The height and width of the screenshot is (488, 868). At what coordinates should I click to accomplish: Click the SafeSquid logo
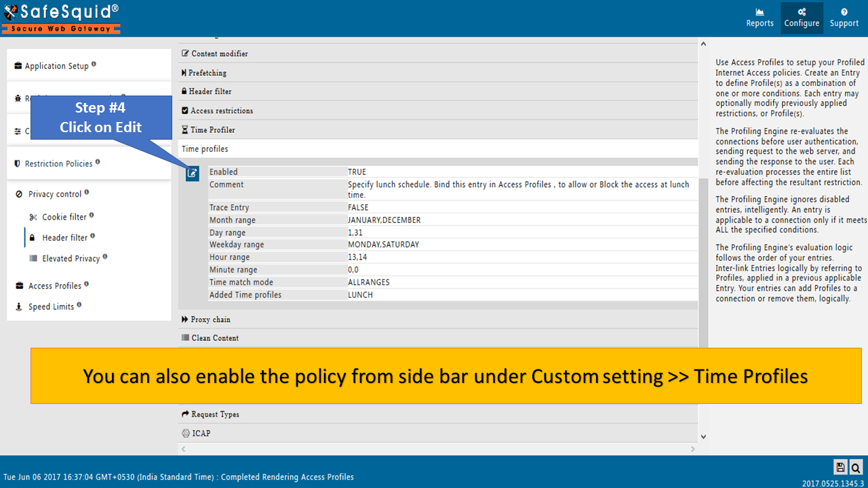(x=60, y=18)
